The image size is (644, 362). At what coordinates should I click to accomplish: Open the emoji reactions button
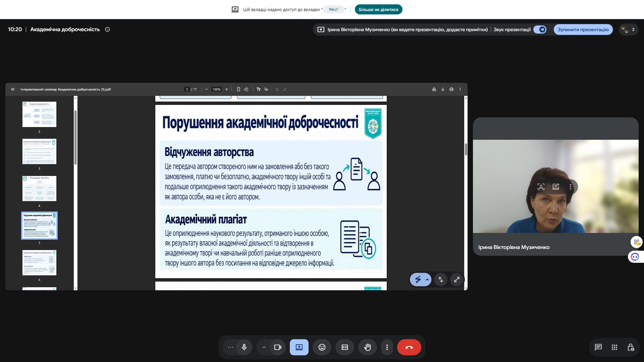point(322,347)
